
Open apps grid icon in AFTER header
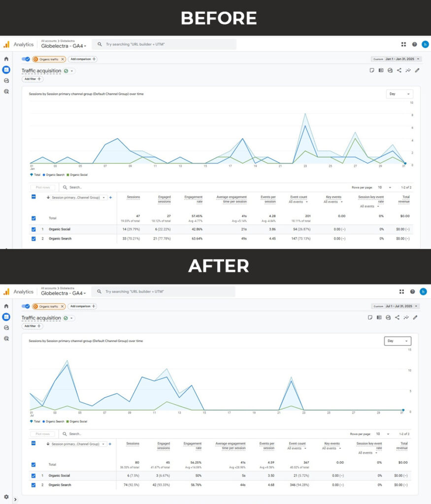[402, 291]
